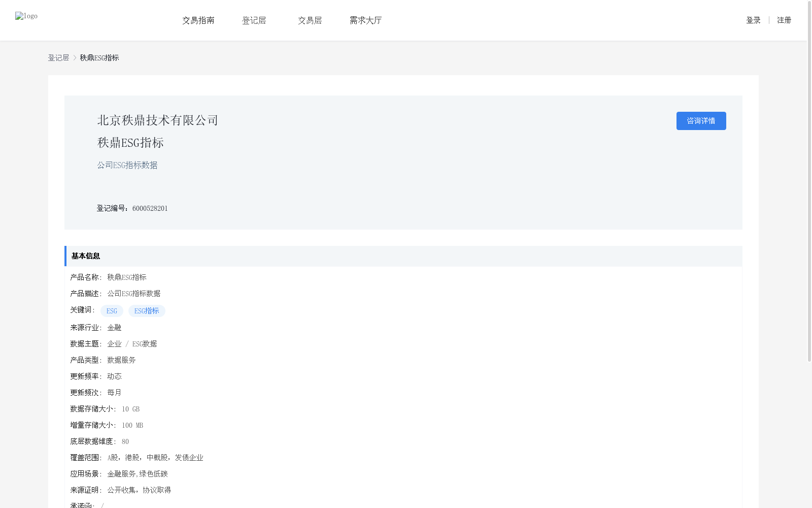The height and width of the screenshot is (508, 812).
Task: Click the 产品类型 value 数据服务
Action: (x=121, y=360)
